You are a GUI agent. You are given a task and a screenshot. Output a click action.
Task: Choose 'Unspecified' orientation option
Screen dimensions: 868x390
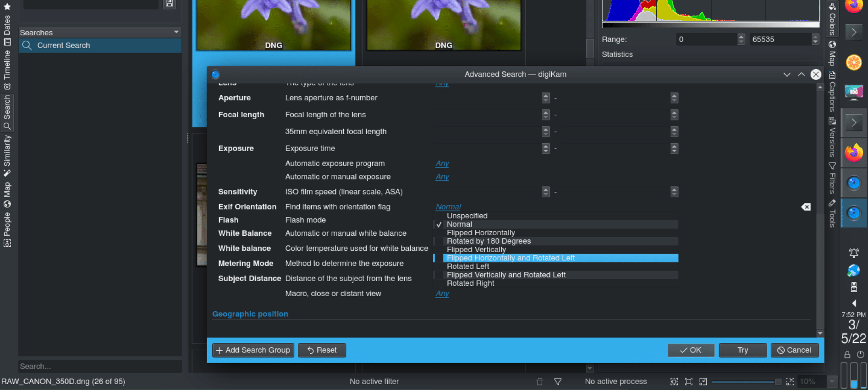coord(556,216)
